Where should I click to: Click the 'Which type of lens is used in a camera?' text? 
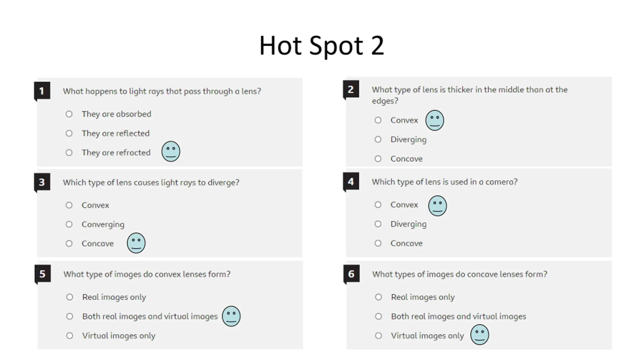tap(445, 182)
